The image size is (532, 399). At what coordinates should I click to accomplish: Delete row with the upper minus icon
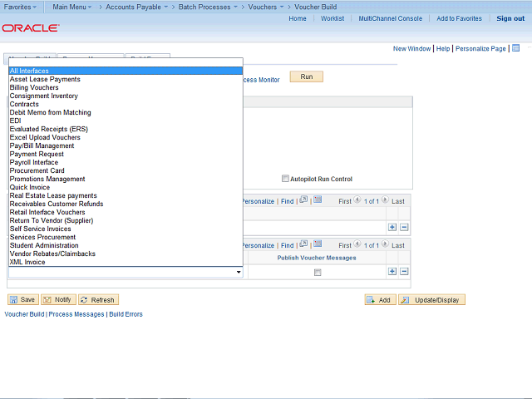pos(404,227)
